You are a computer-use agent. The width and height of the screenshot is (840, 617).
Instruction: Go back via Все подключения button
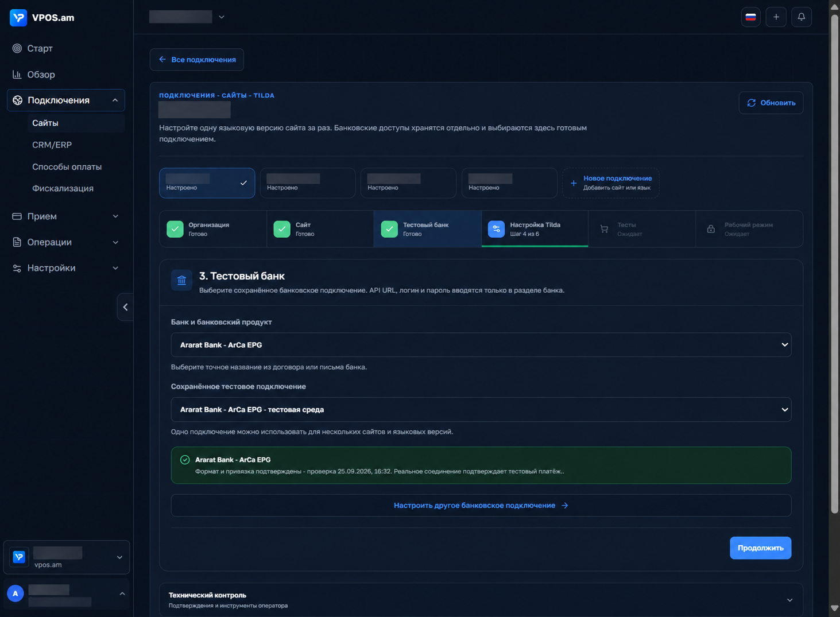(x=197, y=60)
